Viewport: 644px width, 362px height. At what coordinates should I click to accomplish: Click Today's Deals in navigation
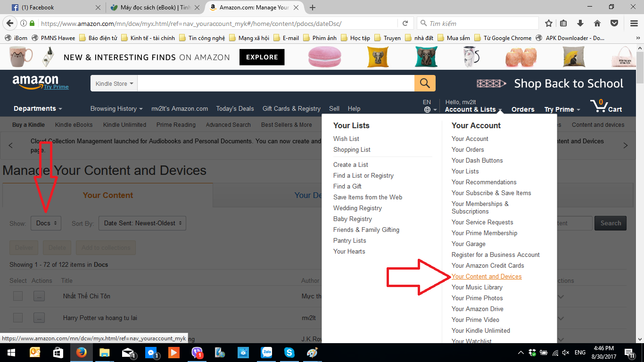coord(235,108)
